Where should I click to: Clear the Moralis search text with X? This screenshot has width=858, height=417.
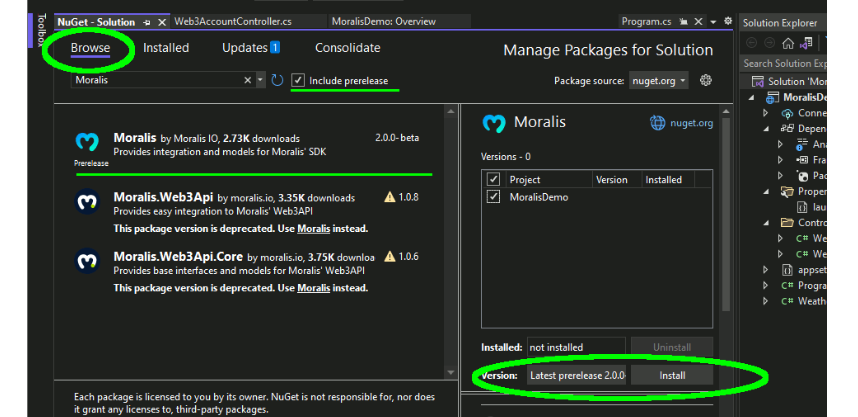tap(247, 80)
